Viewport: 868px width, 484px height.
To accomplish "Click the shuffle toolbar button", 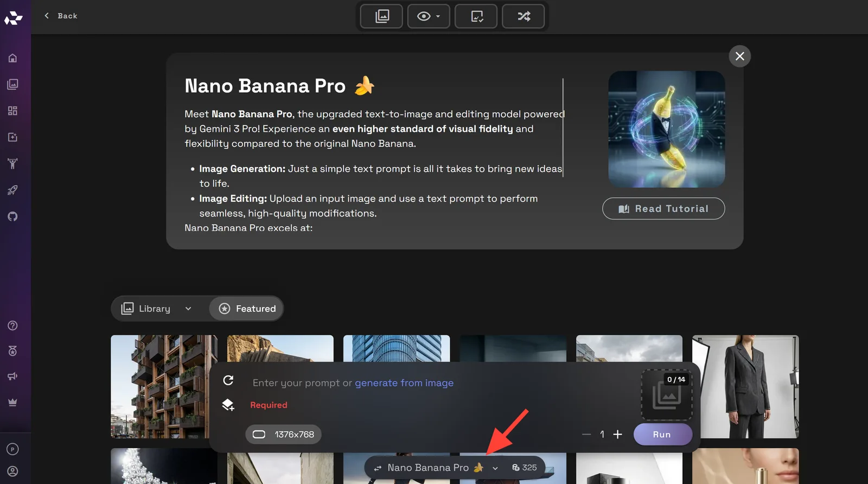I will click(524, 16).
